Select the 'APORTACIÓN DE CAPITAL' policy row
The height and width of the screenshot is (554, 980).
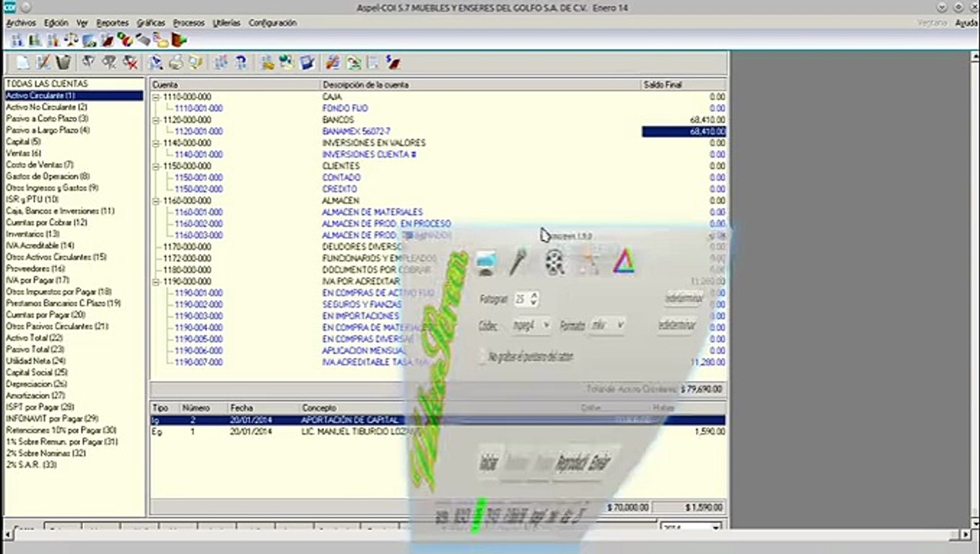coord(437,420)
